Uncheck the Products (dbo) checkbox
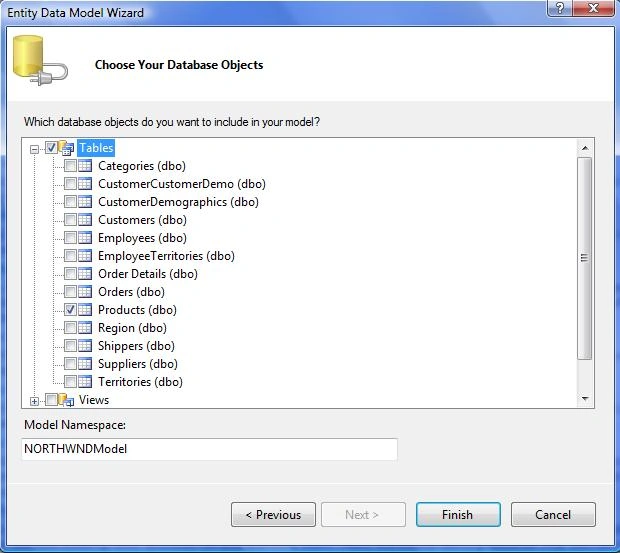620x553 pixels. coord(70,310)
